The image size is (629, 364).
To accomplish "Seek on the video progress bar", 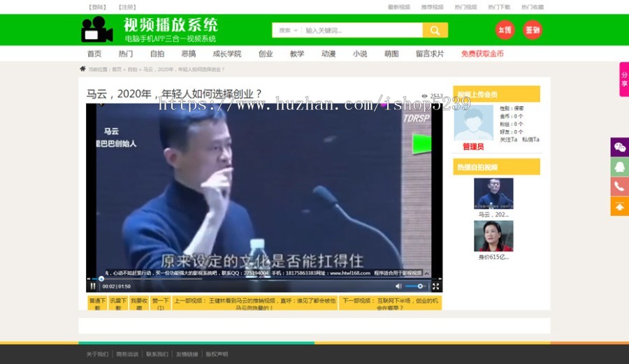I will (265, 279).
